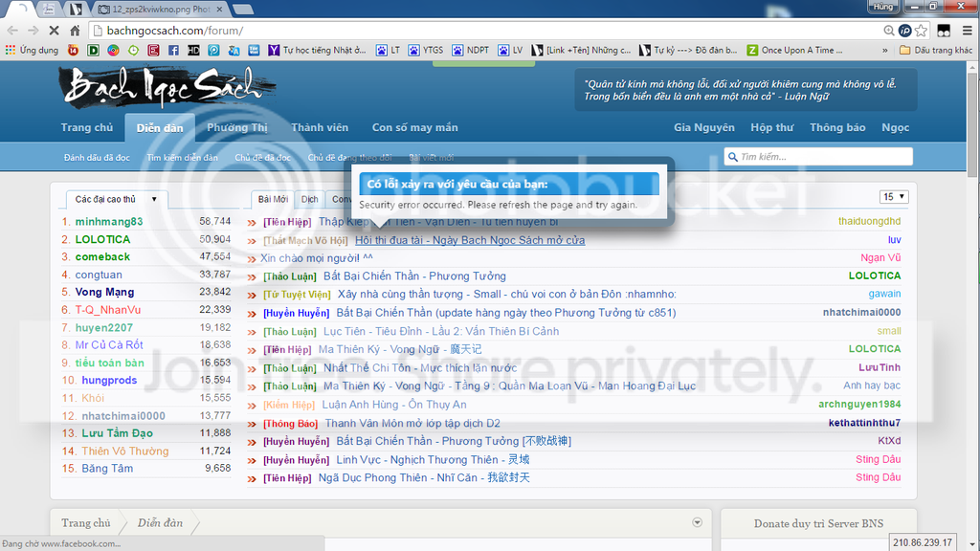Collapse the forum section using round arrow toggle

coord(697,522)
